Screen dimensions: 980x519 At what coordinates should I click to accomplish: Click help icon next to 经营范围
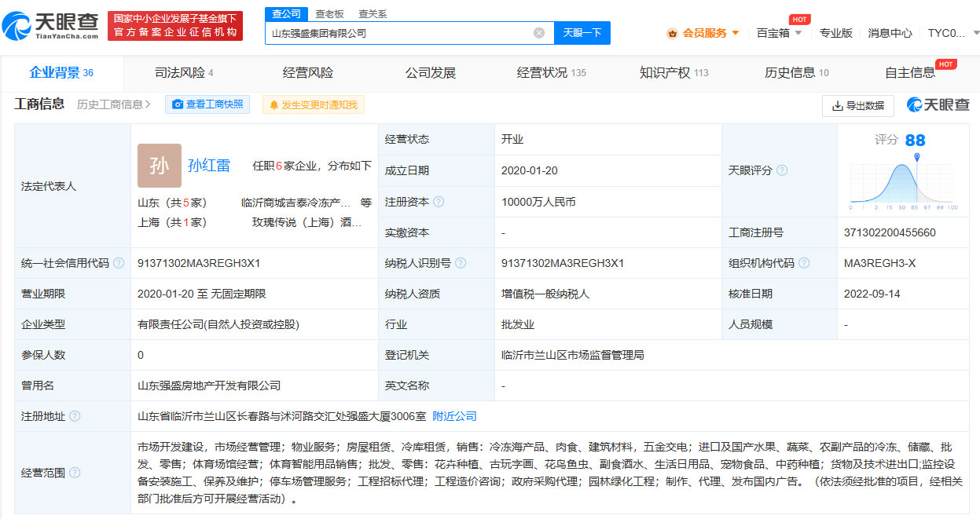75,473
